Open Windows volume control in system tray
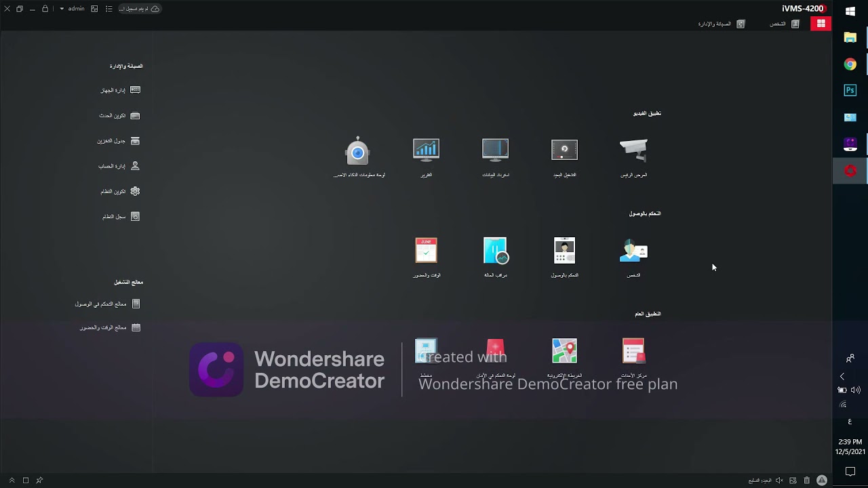Screen dimensions: 868x488 coord(856,390)
